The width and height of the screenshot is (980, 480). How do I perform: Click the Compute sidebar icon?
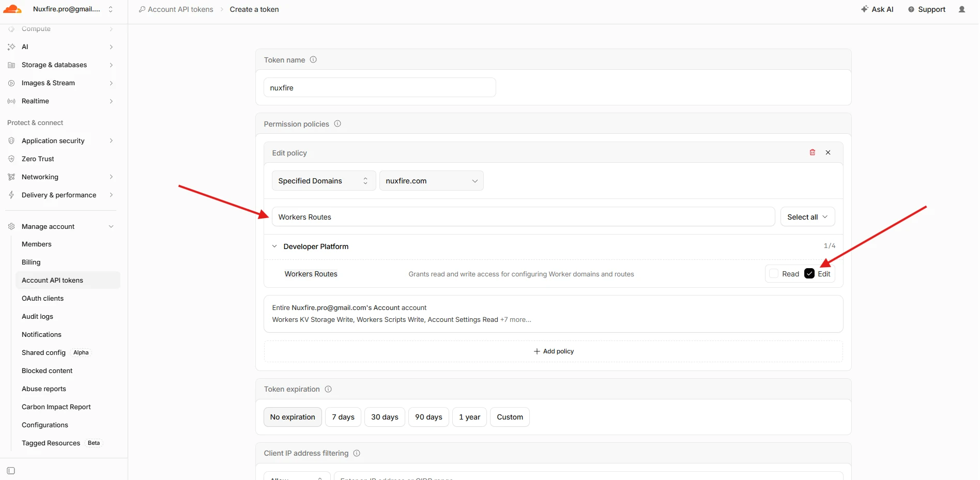[11, 29]
